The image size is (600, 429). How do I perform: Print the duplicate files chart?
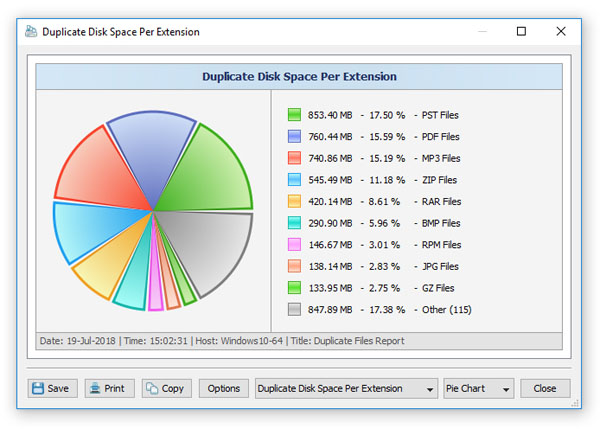click(x=109, y=388)
